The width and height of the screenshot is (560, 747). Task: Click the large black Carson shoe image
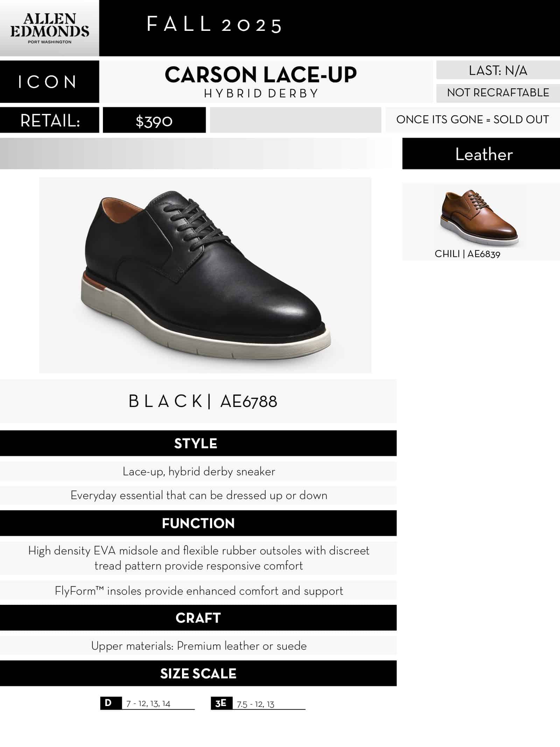(x=205, y=275)
